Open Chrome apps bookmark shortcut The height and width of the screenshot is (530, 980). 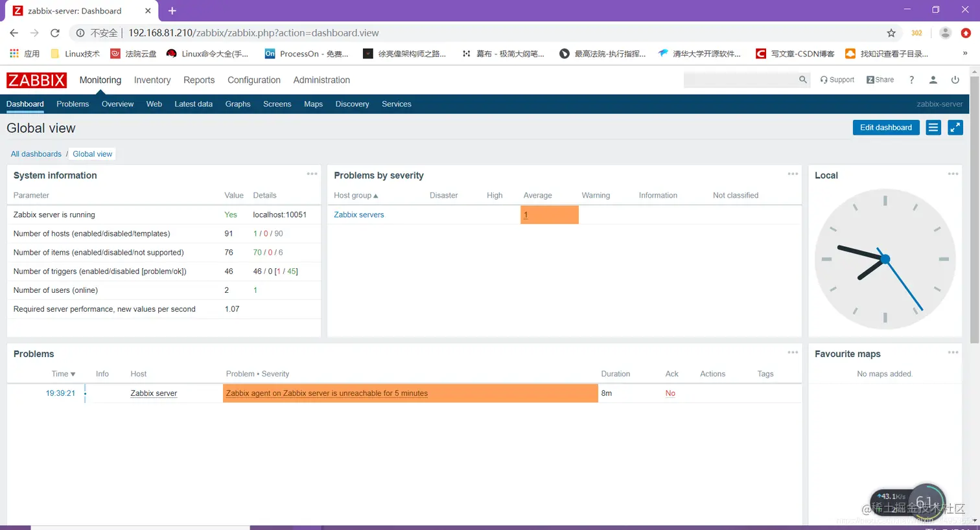pos(25,54)
